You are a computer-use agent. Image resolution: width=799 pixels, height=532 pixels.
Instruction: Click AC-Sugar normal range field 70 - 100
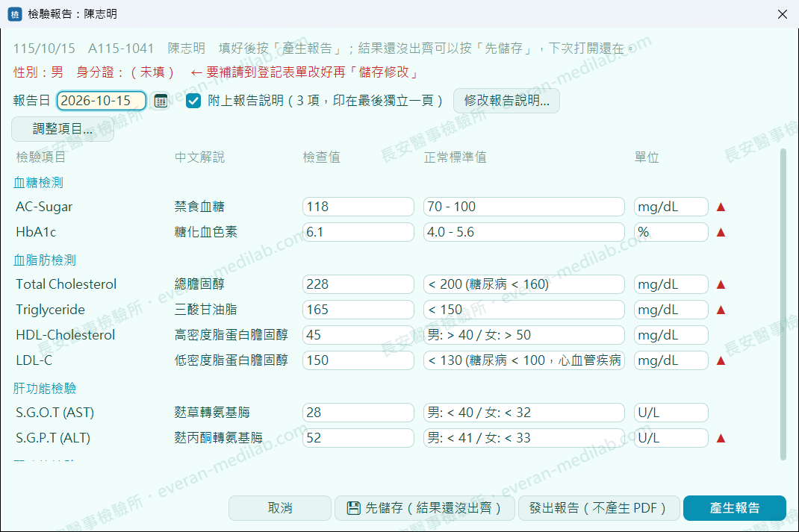coord(524,207)
